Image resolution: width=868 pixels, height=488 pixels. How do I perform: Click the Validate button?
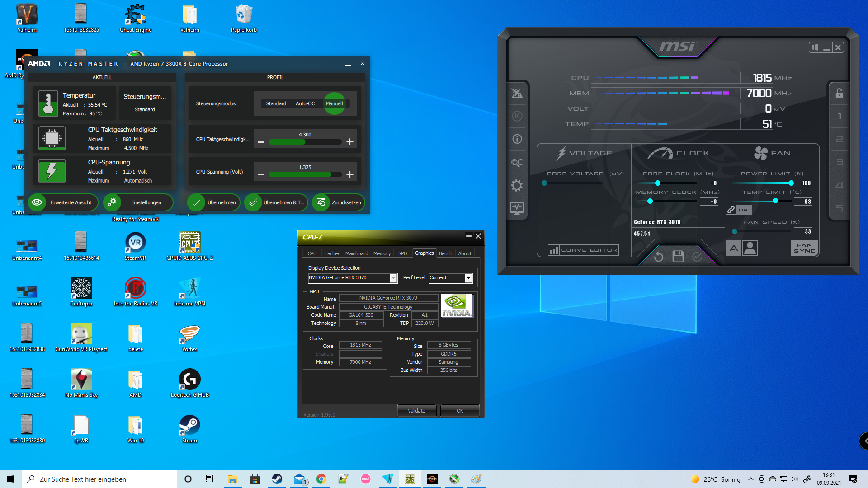(416, 411)
